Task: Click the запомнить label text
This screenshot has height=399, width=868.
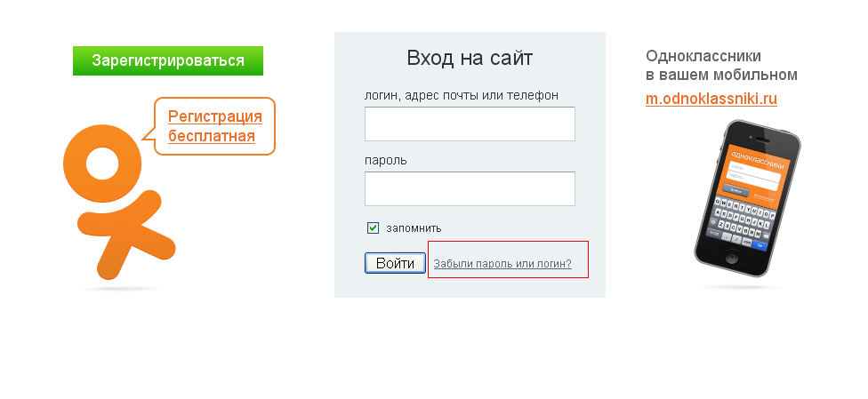Action: pos(414,228)
